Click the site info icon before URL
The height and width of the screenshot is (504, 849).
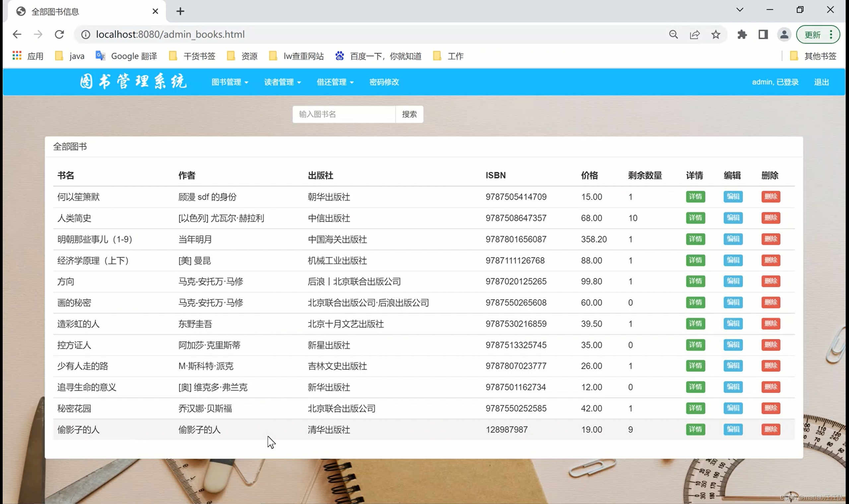(x=86, y=34)
